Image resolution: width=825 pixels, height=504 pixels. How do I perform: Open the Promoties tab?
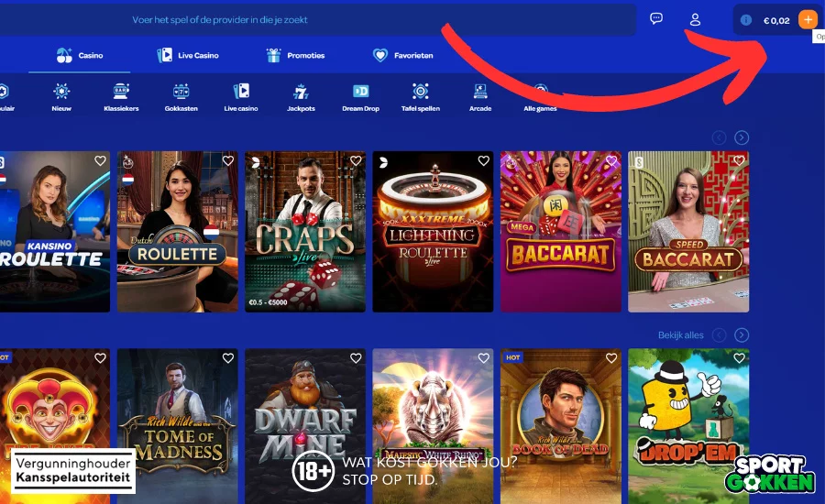coord(295,55)
